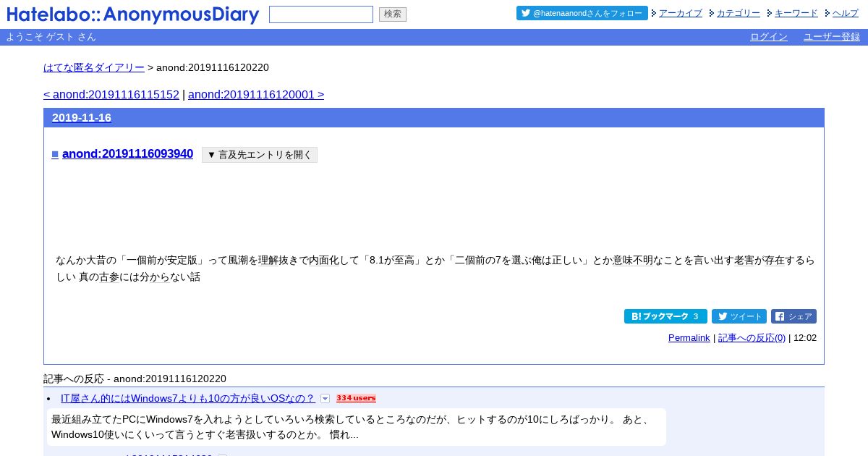Go to next entry anond:20191116120001
This screenshot has height=456, width=868.
point(256,95)
